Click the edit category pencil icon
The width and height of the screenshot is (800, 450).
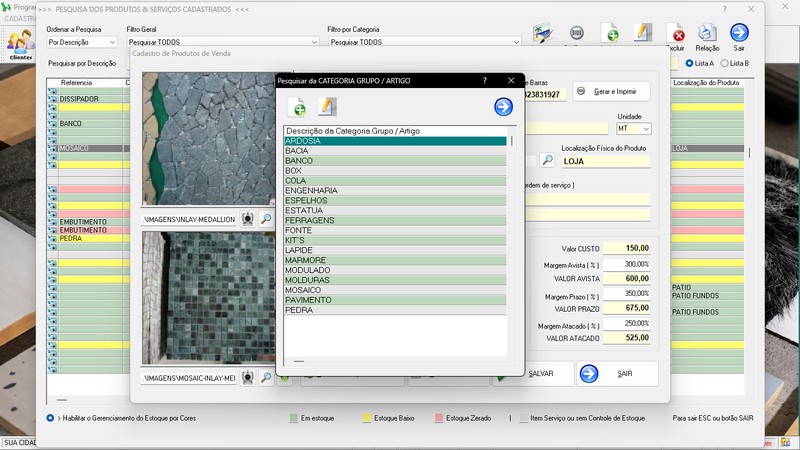(327, 107)
